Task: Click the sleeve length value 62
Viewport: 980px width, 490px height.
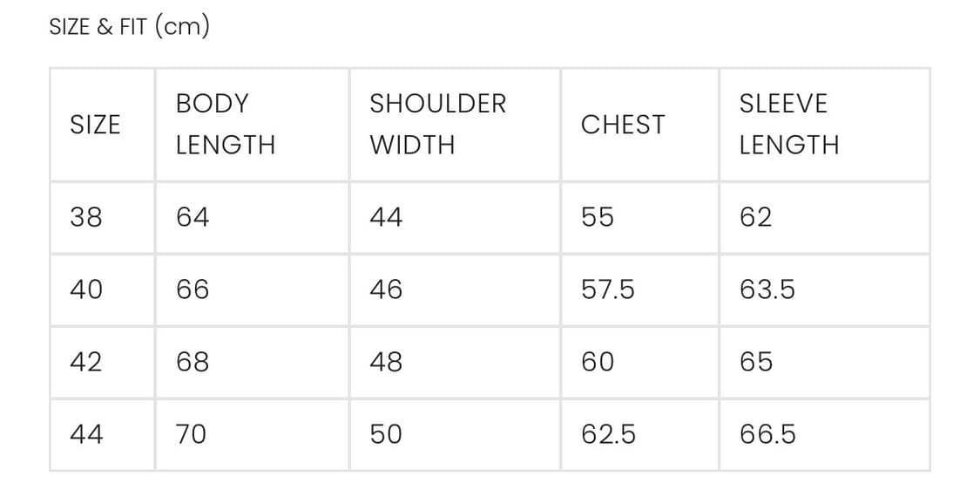Action: [755, 217]
